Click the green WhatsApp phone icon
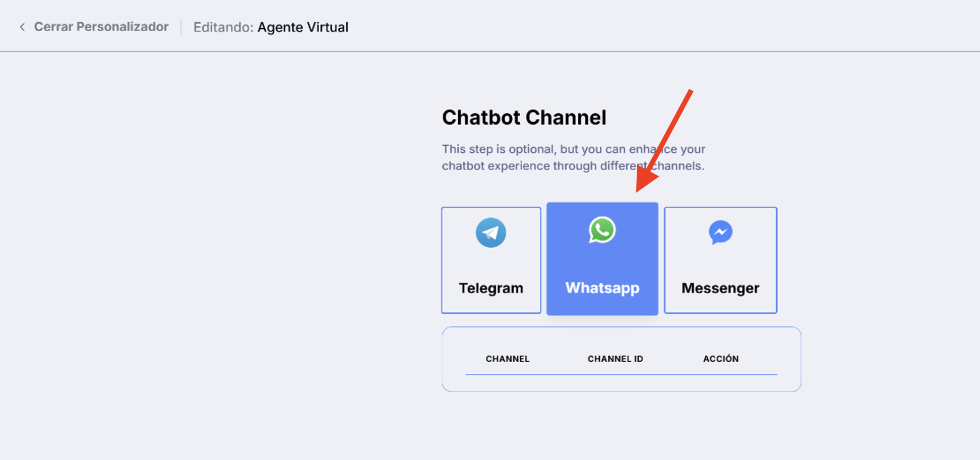The height and width of the screenshot is (460, 980). pyautogui.click(x=602, y=230)
